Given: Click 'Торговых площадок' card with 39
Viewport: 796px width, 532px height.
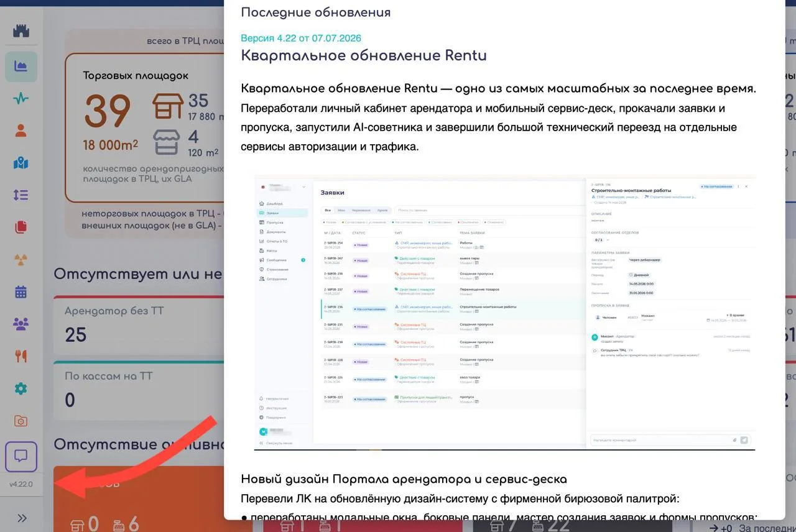Looking at the screenshot, I should [x=144, y=128].
